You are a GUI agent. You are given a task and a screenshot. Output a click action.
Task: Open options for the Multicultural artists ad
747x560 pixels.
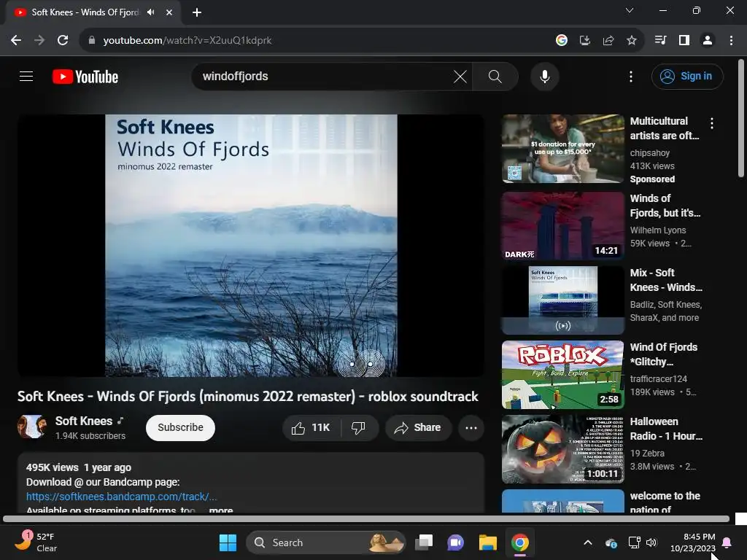(x=712, y=123)
